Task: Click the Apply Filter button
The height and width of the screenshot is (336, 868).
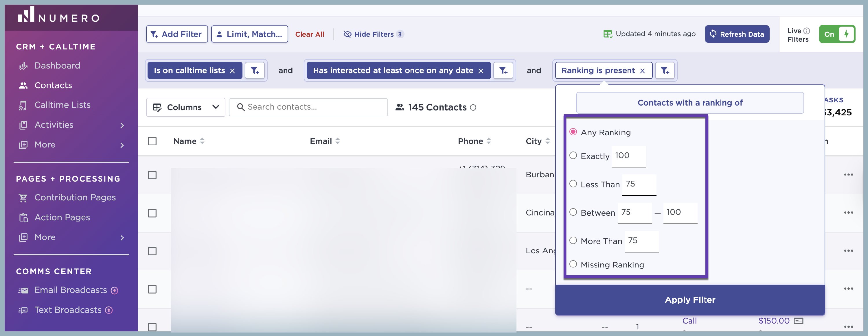Action: click(690, 300)
